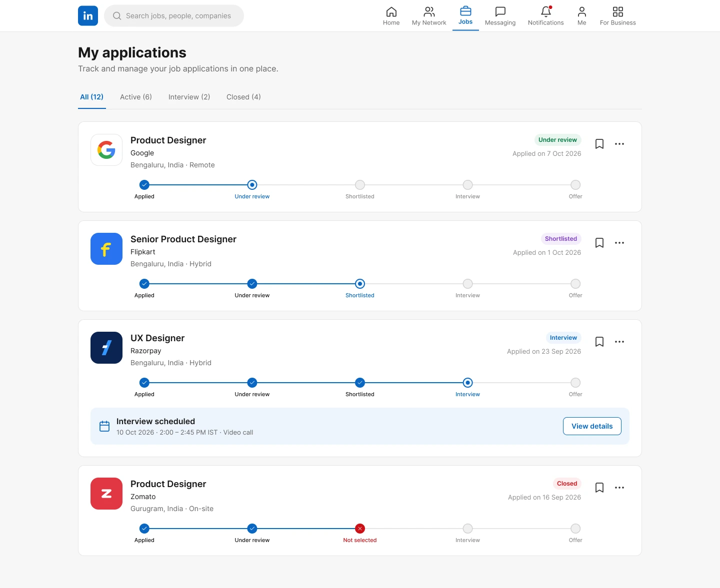Switch to the Active (6) tab

coord(136,97)
